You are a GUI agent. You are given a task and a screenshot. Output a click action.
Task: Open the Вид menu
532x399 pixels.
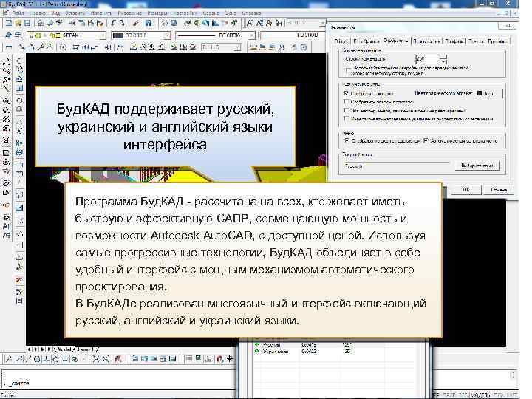coord(55,13)
